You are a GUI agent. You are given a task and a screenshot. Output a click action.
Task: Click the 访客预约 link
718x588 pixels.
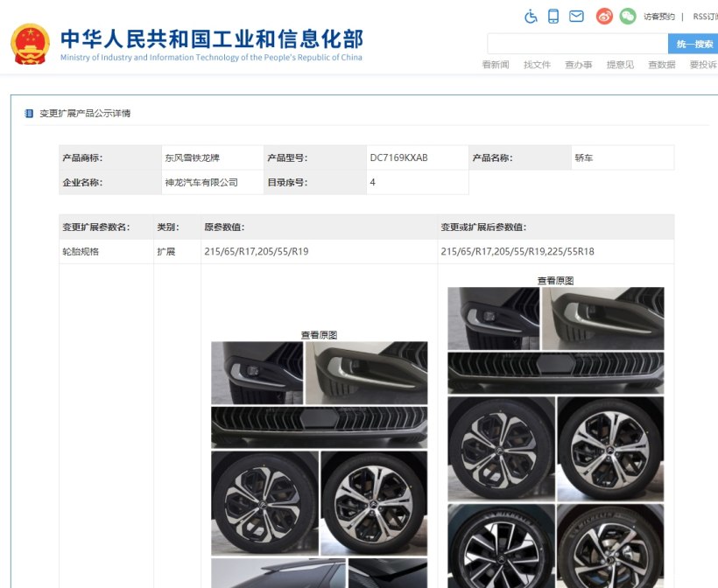[658, 17]
